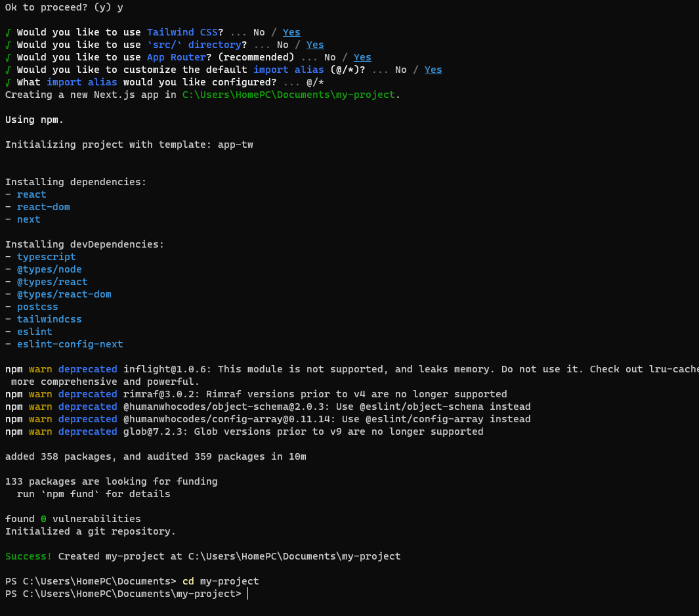This screenshot has width=699, height=616.
Task: Click the typescript devDependency entry
Action: point(46,256)
